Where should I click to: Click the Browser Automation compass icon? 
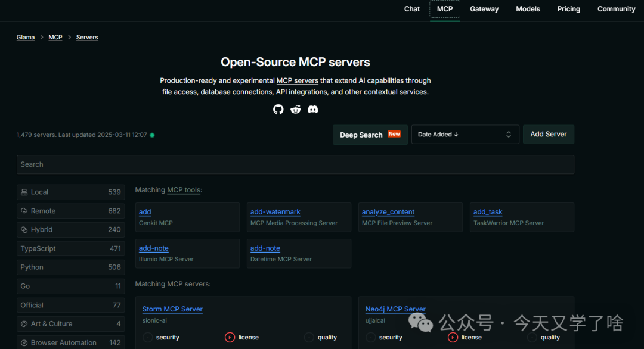(x=24, y=343)
